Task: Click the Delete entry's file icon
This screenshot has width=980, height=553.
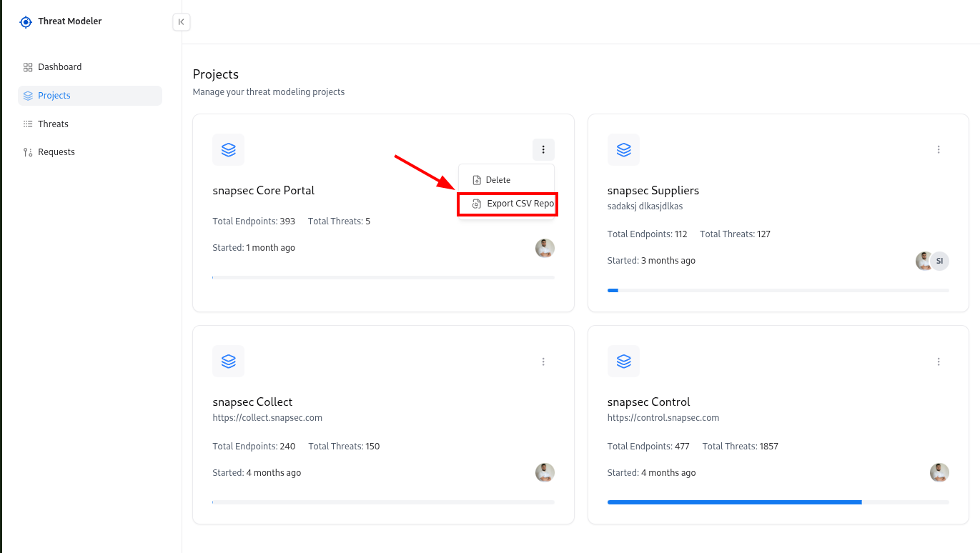Action: 477,181
